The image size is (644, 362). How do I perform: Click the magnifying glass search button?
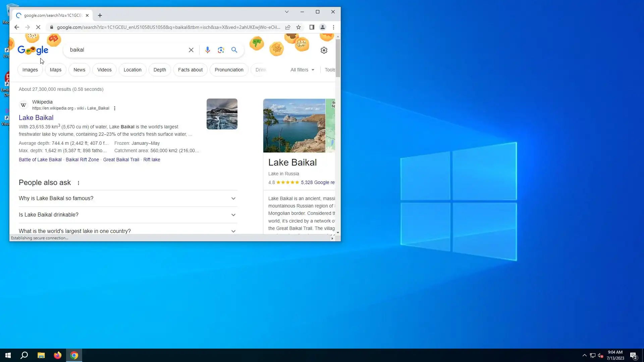coord(234,50)
